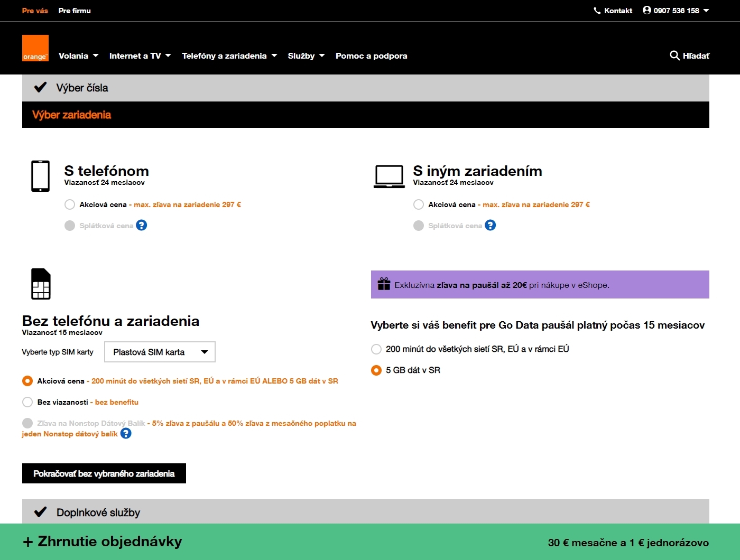Expand Telefóny a zariadenia menu

[229, 55]
